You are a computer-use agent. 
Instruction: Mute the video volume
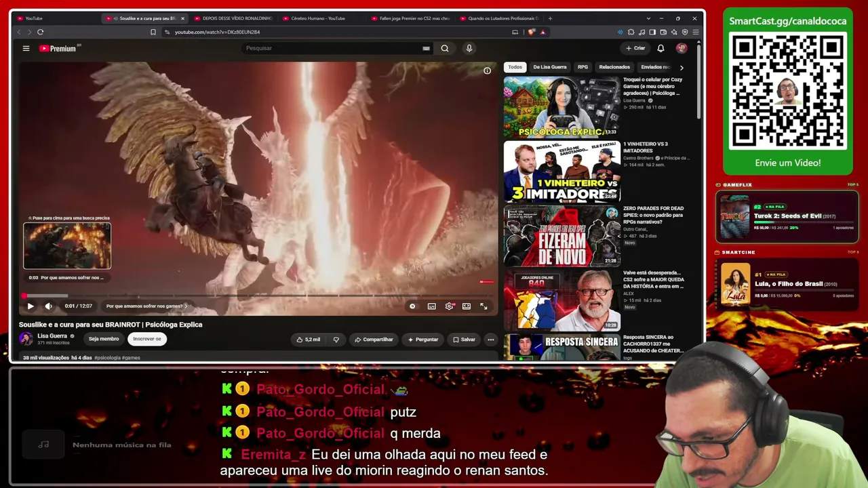[x=48, y=306]
